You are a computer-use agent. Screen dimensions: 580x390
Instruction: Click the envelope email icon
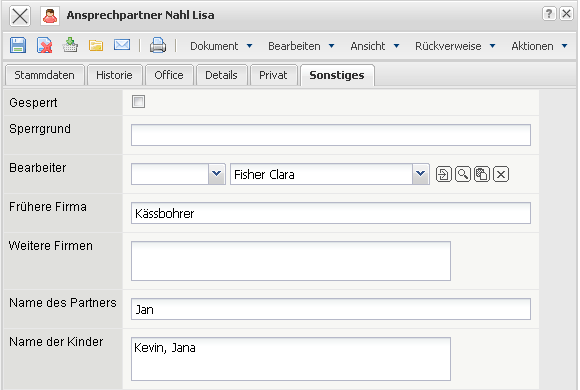click(x=122, y=45)
